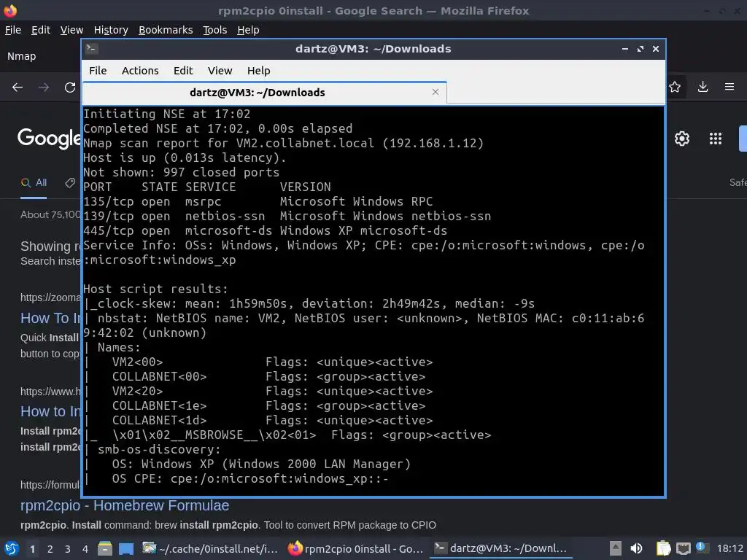Click the show desktop icon in the taskbar
This screenshot has width=747, height=560.
click(x=126, y=549)
